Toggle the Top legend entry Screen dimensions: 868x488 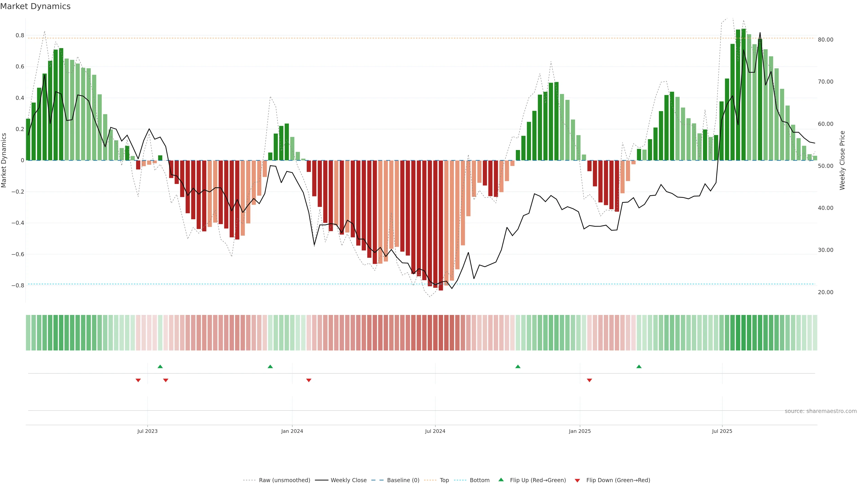pos(444,480)
